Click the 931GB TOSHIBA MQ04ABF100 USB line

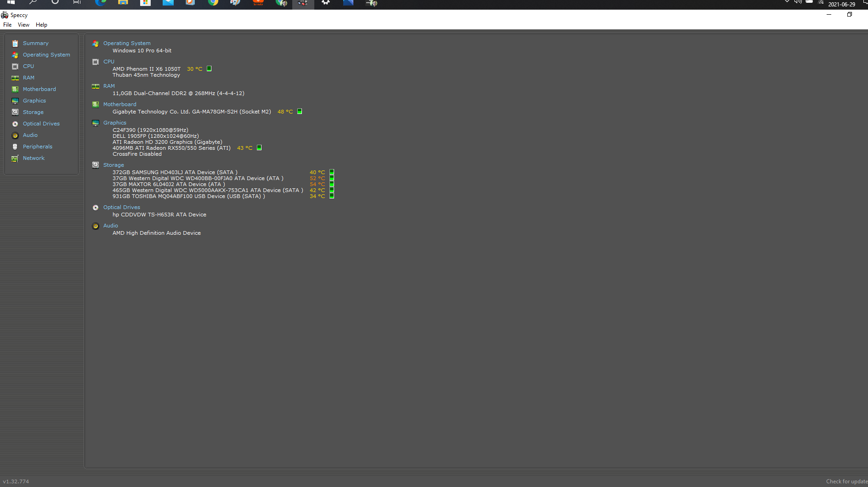click(189, 196)
